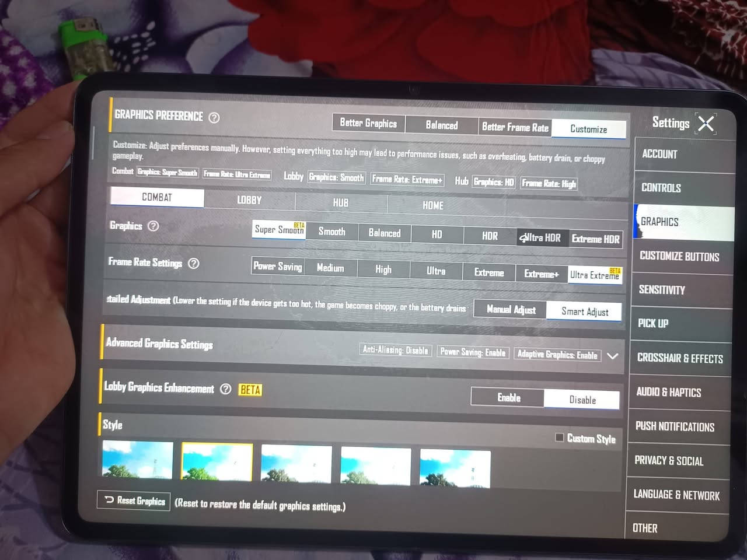Open Lobby Graphics Enhancement help icon
This screenshot has width=747, height=560.
(226, 389)
